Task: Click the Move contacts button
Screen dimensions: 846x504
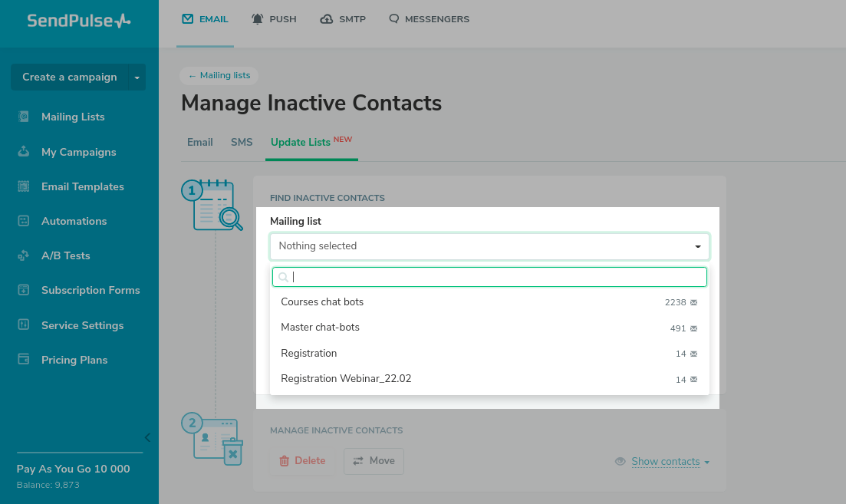Action: point(374,461)
